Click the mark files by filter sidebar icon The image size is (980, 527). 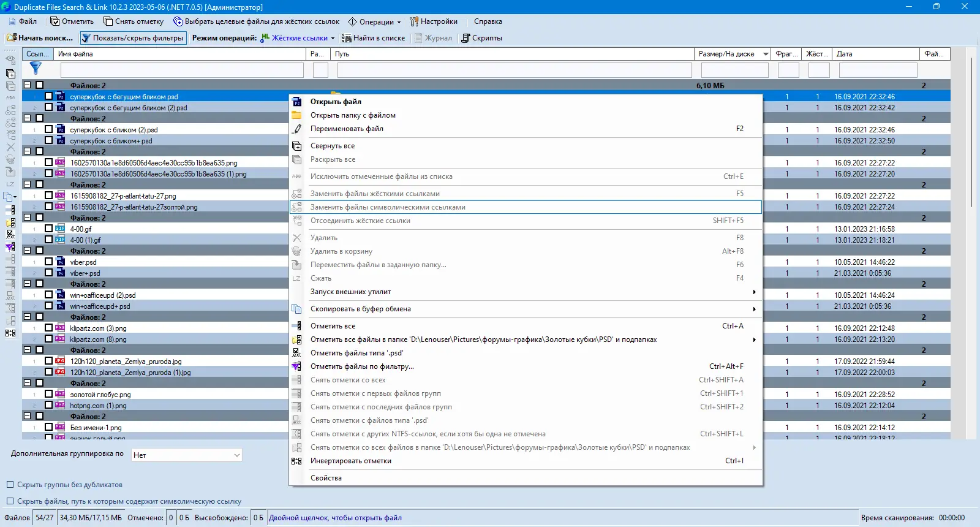(x=10, y=247)
